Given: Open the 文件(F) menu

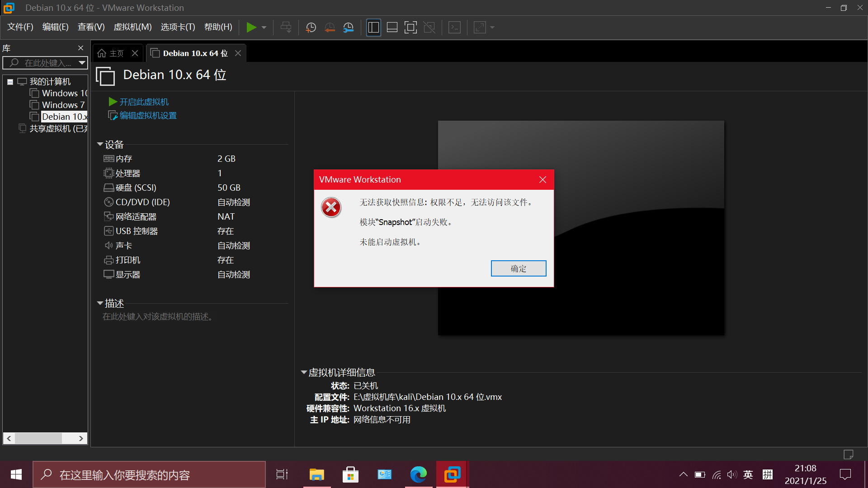Looking at the screenshot, I should coord(20,27).
